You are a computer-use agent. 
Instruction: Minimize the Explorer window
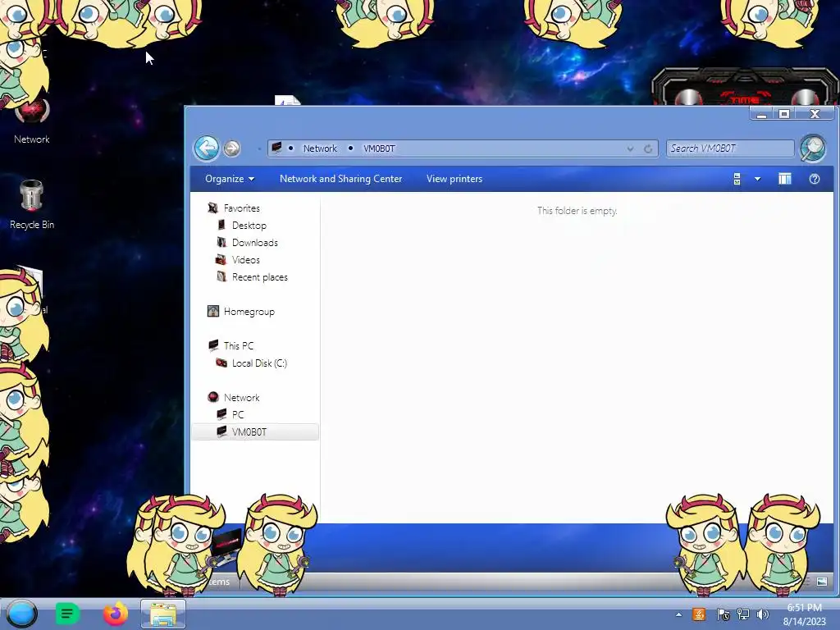[x=761, y=113]
